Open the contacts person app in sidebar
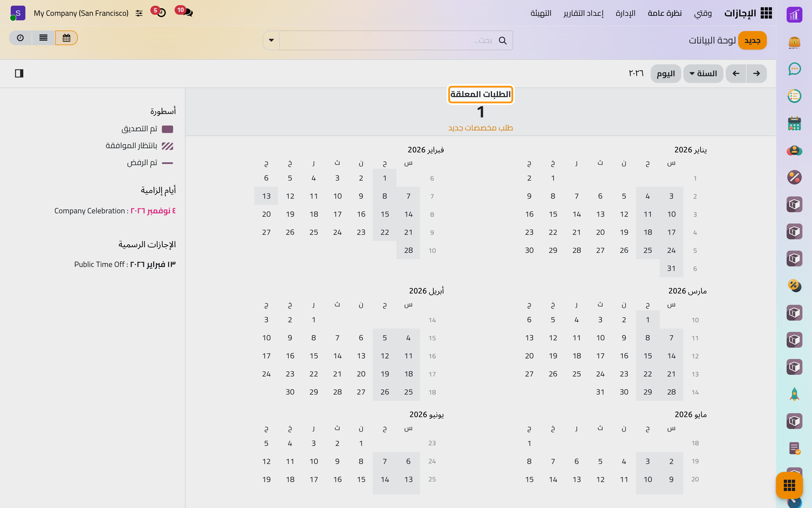The height and width of the screenshot is (508, 812). (794, 150)
